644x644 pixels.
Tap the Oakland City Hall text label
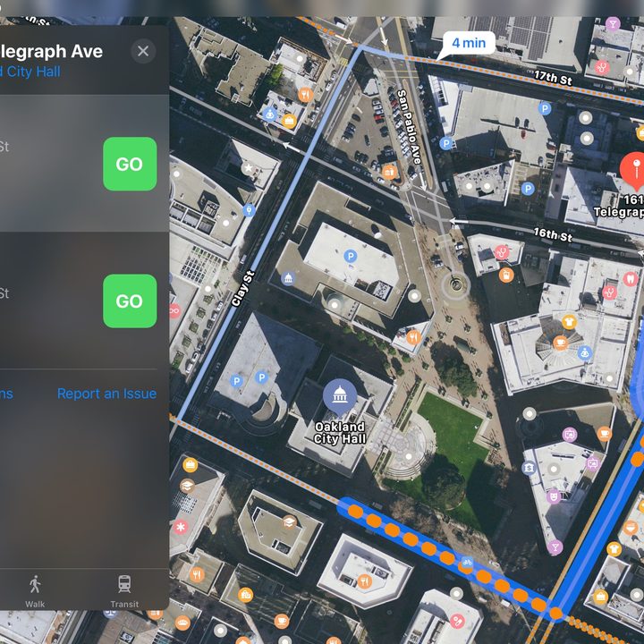[x=340, y=433]
